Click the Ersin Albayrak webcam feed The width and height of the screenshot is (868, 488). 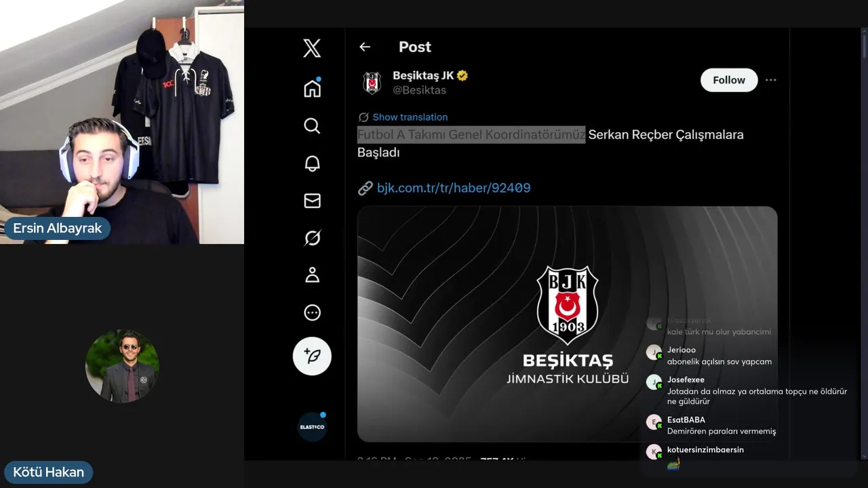[x=122, y=122]
